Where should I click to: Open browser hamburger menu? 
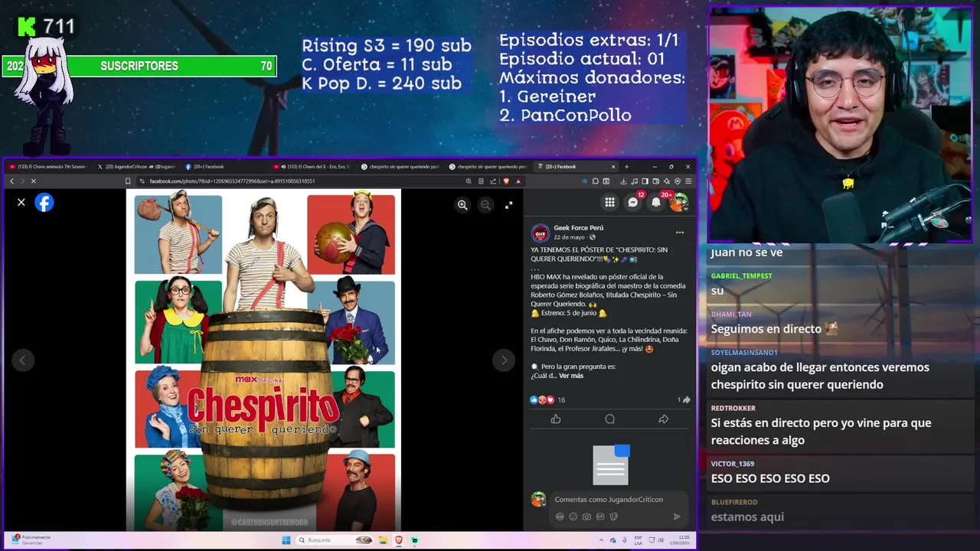[x=688, y=181]
